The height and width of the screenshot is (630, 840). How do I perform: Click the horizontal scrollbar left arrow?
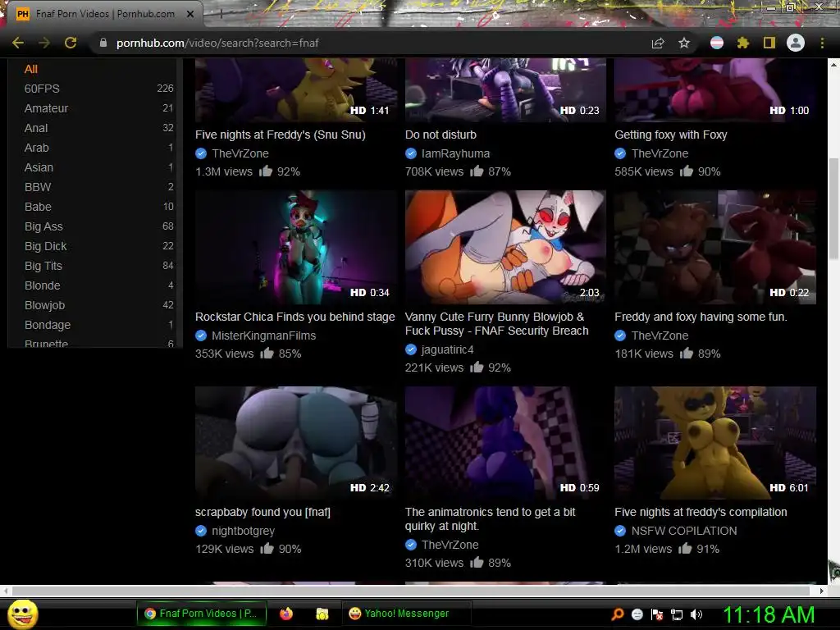(x=6, y=591)
